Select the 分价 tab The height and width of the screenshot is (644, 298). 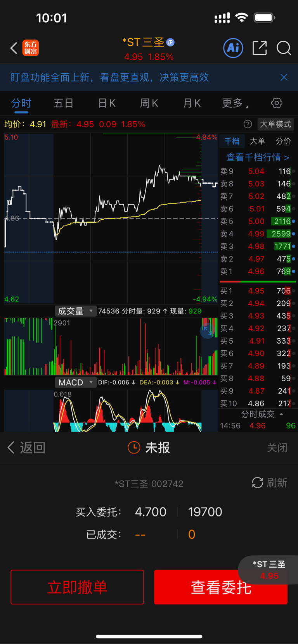pos(283,141)
